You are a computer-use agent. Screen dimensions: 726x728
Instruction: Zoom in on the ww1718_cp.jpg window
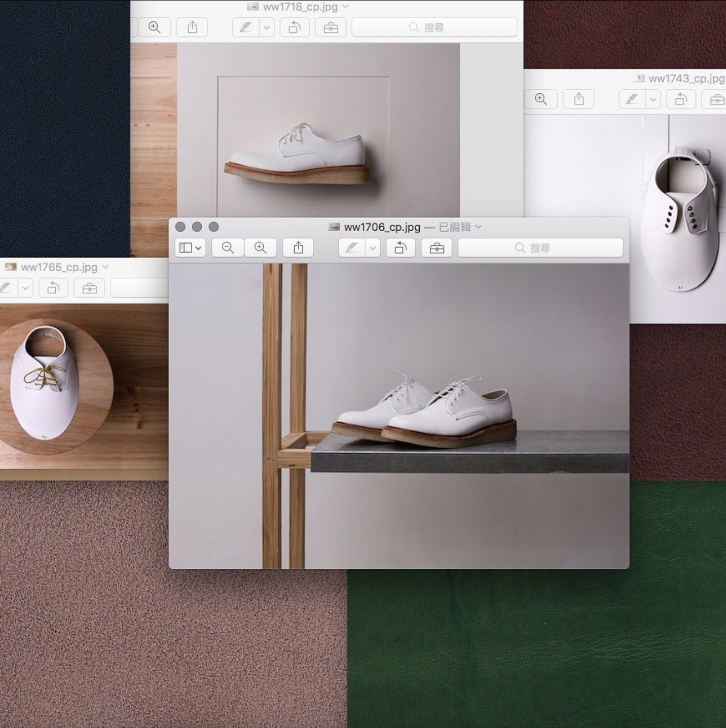155,27
